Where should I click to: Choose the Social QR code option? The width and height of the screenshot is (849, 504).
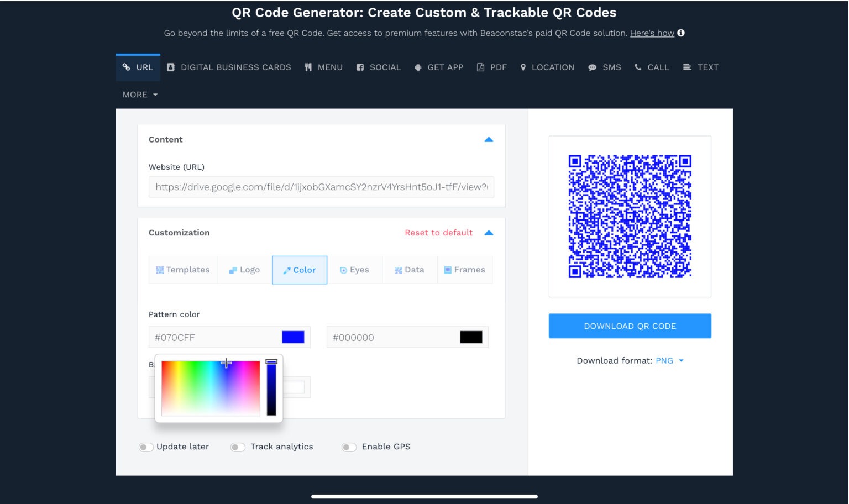[379, 67]
